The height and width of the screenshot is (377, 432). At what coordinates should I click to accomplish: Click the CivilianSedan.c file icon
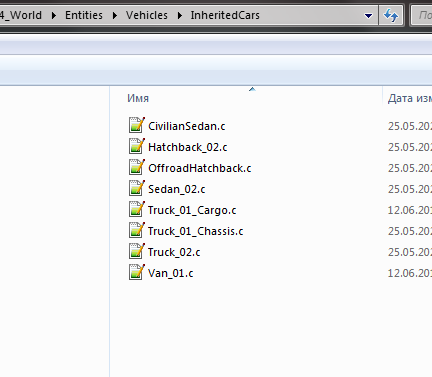click(x=137, y=125)
